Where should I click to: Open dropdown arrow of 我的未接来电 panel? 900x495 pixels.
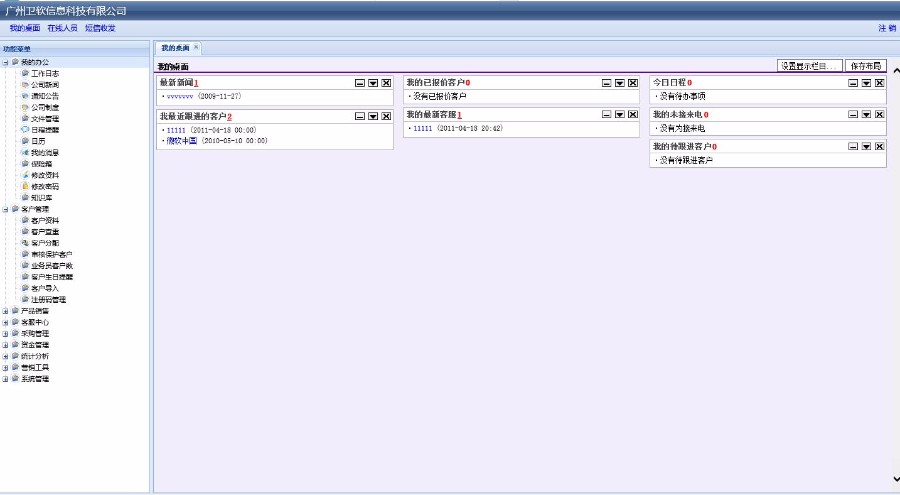click(x=867, y=115)
